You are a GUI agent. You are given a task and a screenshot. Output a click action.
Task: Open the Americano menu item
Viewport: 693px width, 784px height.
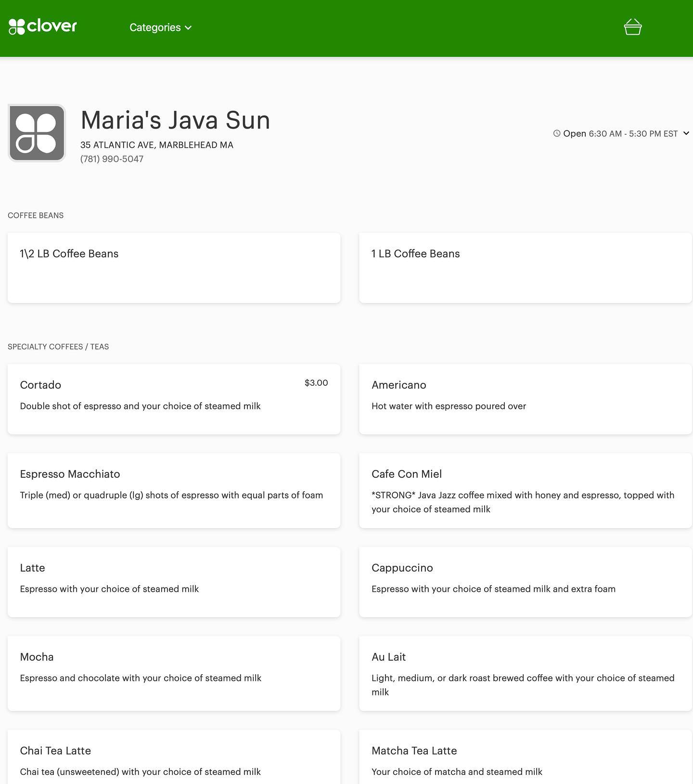(x=525, y=399)
